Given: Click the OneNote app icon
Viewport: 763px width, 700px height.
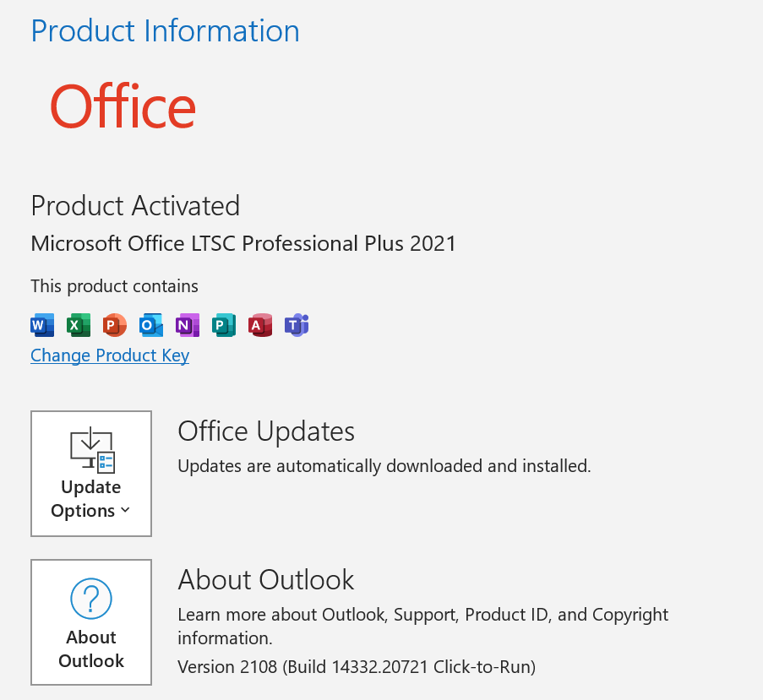Looking at the screenshot, I should click(188, 325).
